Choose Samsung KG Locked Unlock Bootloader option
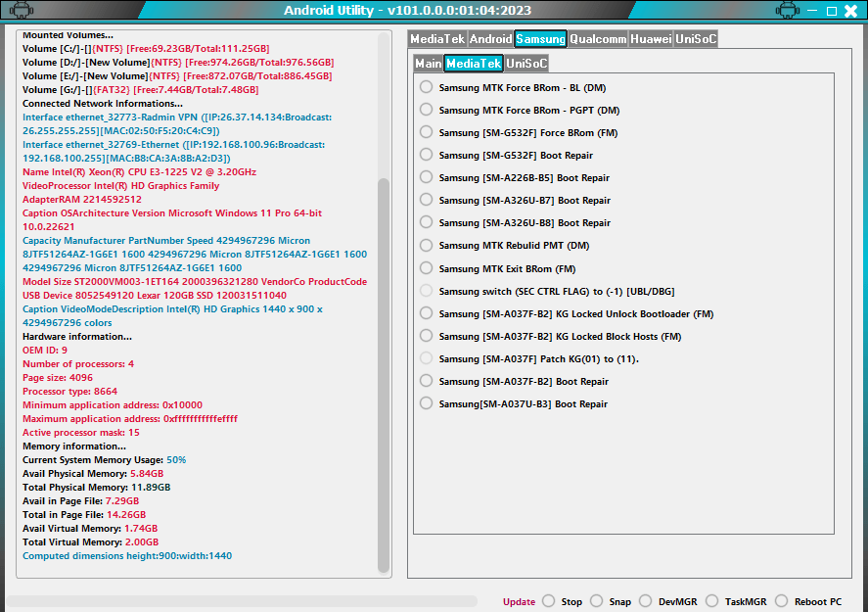 [x=426, y=313]
